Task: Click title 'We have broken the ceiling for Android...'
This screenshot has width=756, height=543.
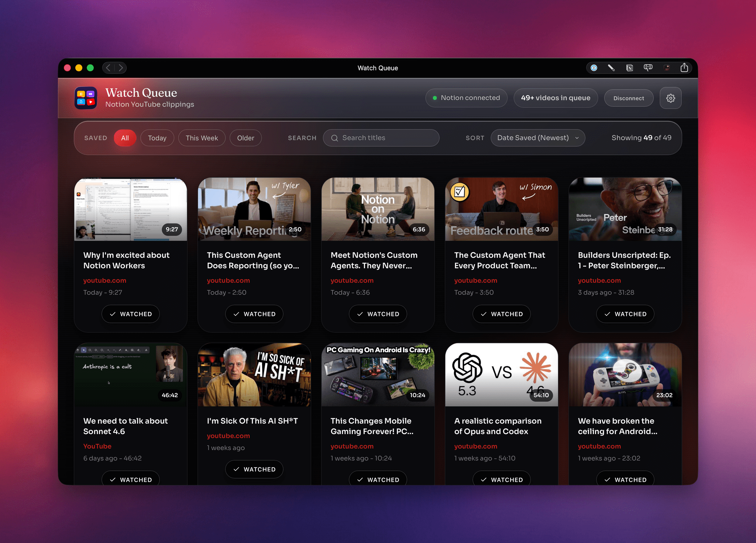Action: 618,426
